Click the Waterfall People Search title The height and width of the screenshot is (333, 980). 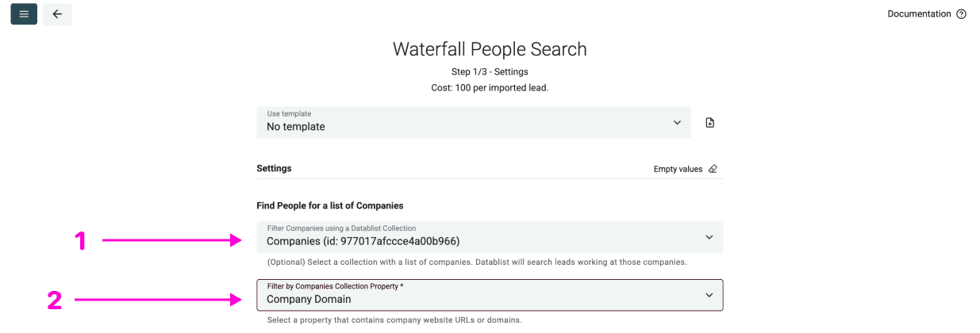[490, 49]
